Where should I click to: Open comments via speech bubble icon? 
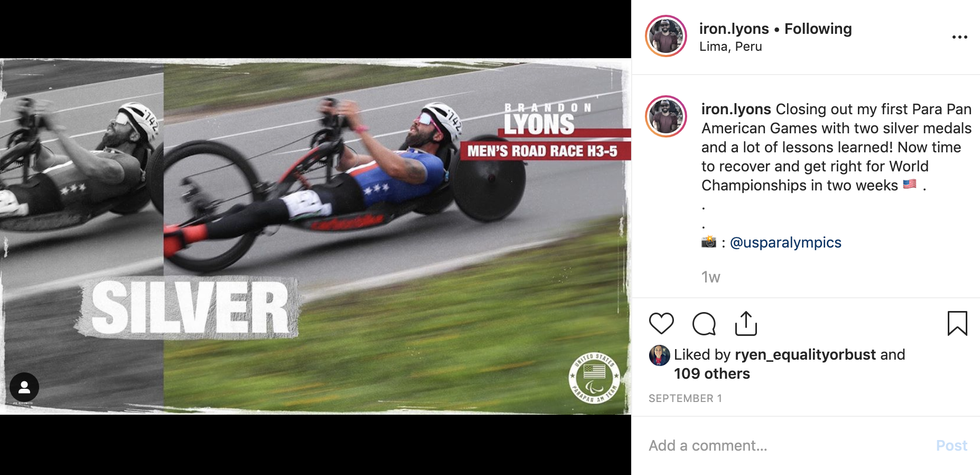click(704, 324)
